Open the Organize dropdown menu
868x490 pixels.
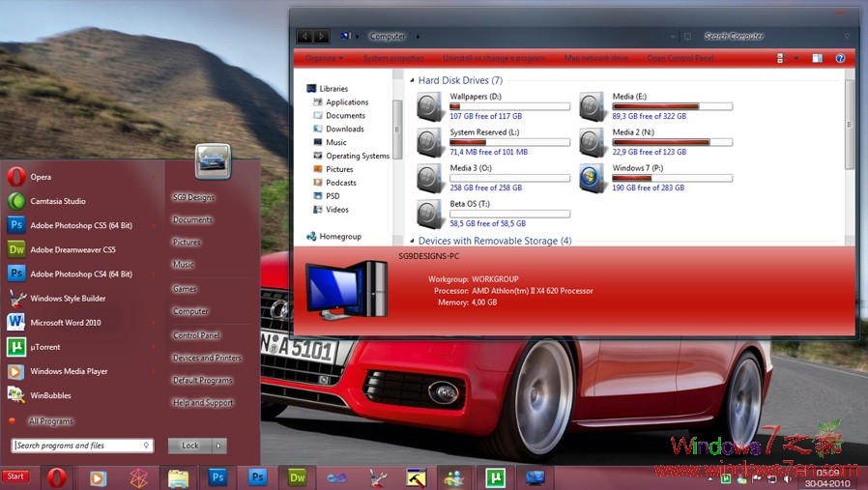coord(324,58)
